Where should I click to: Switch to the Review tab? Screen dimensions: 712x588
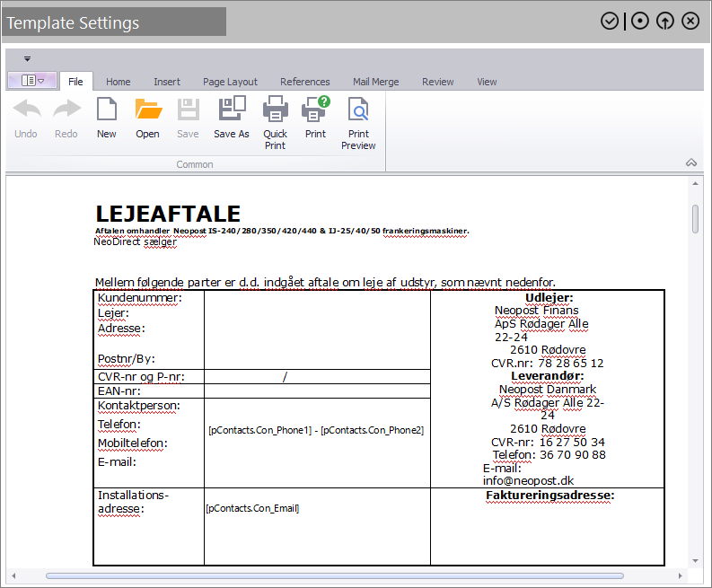438,82
